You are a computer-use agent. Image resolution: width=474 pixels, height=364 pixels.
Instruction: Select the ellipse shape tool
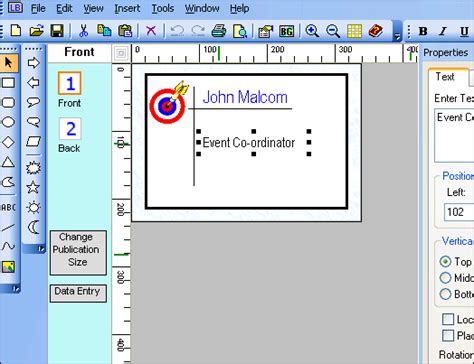tap(8, 122)
